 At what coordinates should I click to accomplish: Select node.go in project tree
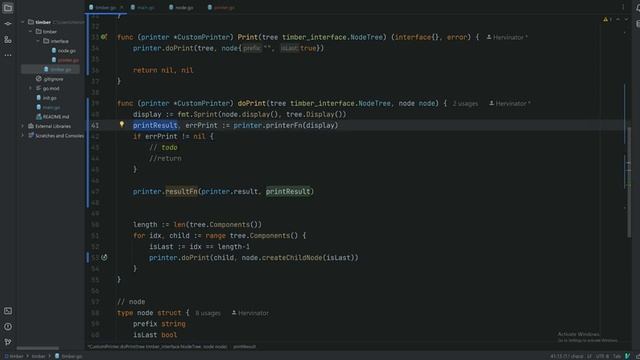tap(64, 51)
